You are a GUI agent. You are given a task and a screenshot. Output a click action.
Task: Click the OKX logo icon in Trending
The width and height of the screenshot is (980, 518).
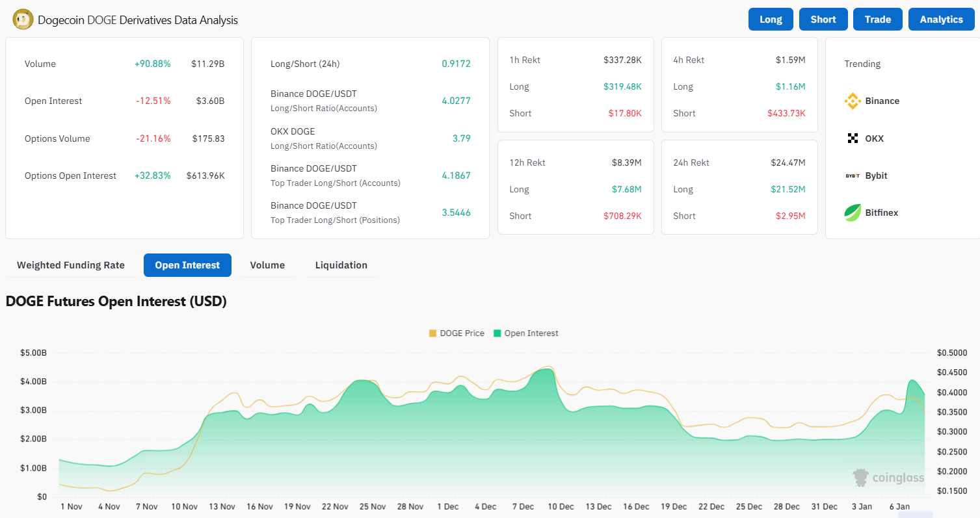(x=853, y=138)
